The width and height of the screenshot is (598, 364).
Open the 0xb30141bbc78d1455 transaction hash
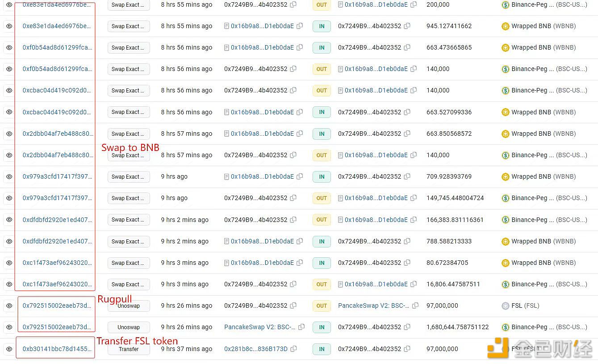[57, 349]
